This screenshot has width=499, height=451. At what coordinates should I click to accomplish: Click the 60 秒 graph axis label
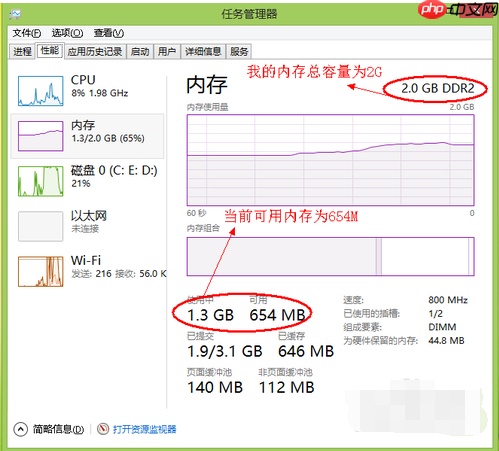tap(197, 213)
